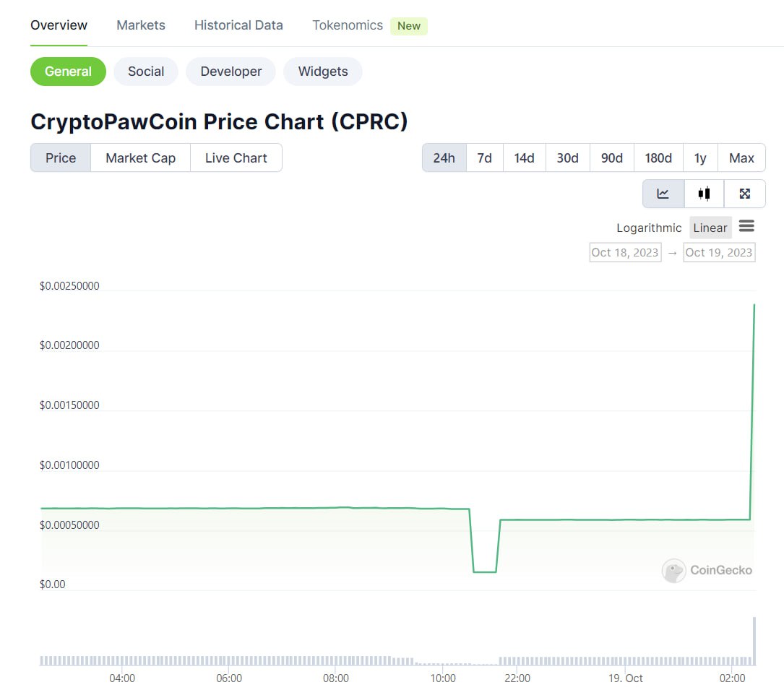Click the 04:00 time axis label
This screenshot has height=690, width=784.
122,678
